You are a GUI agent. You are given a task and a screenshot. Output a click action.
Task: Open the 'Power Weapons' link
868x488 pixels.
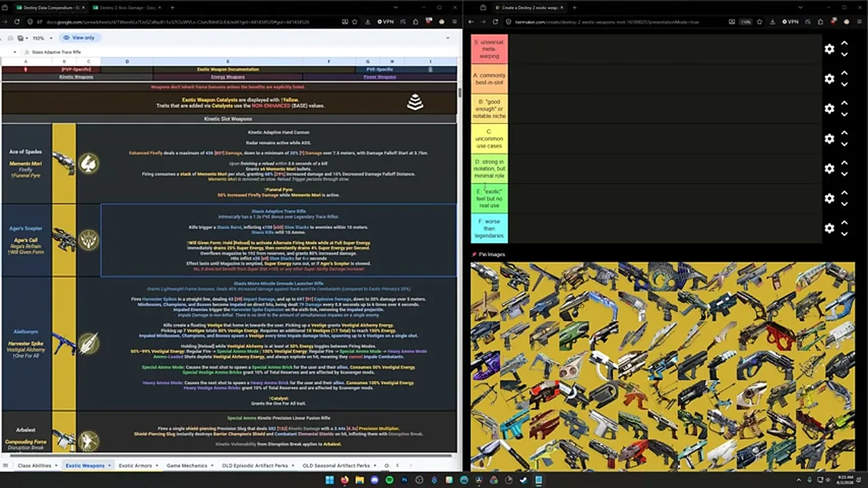pyautogui.click(x=380, y=77)
